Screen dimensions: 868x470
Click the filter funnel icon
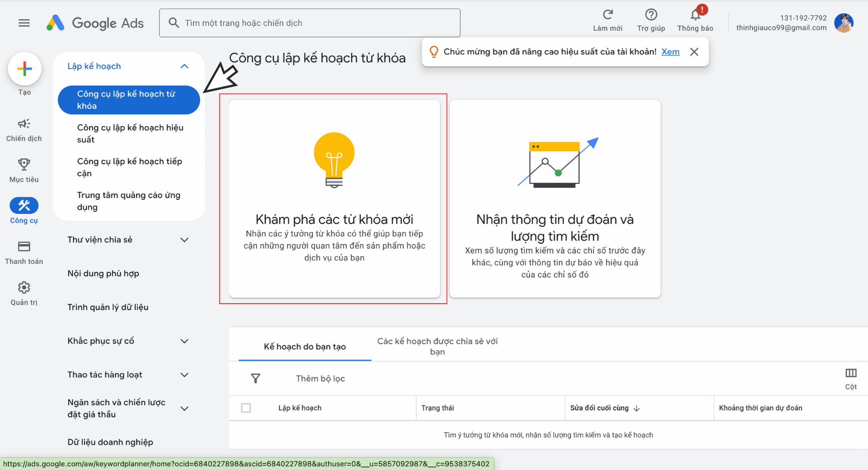(255, 378)
